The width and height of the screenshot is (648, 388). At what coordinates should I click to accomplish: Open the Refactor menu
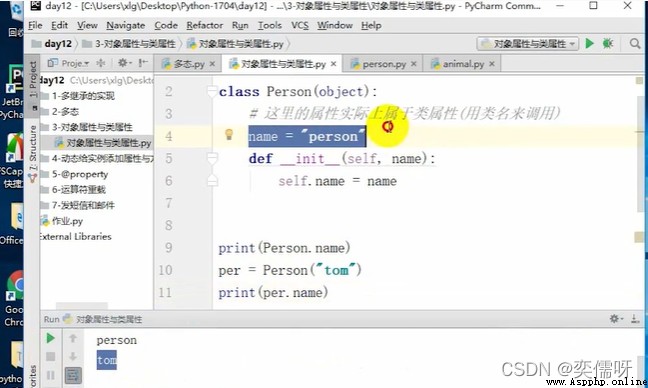(205, 26)
